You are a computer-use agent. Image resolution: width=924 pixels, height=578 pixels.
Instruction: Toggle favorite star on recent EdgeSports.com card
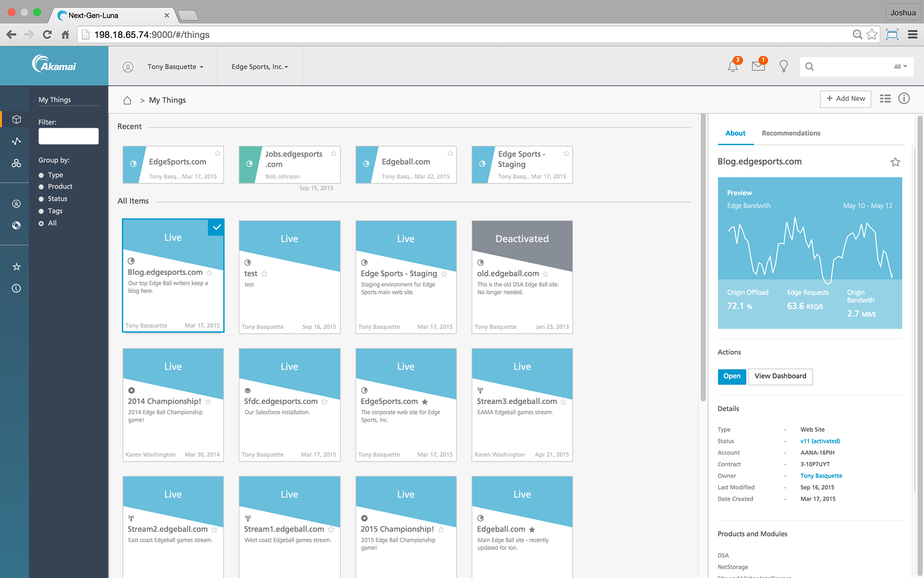(x=218, y=153)
